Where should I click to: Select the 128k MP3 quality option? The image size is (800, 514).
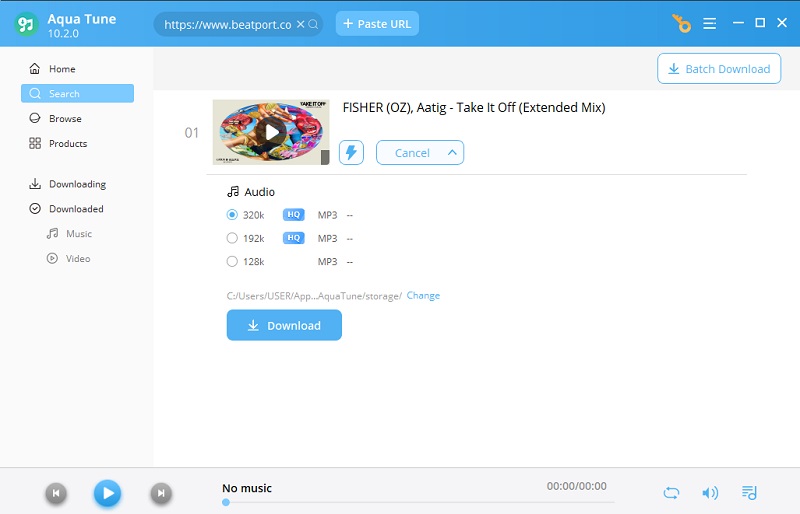pos(232,262)
